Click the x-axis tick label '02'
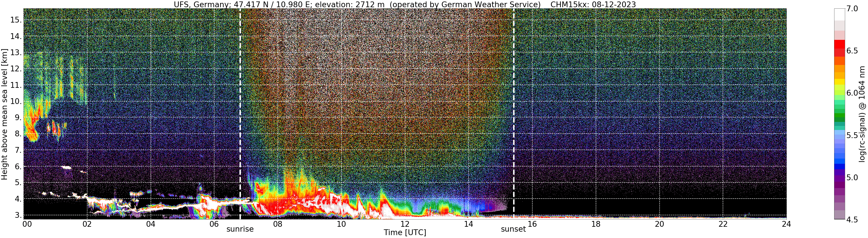The image size is (868, 238). tap(87, 224)
